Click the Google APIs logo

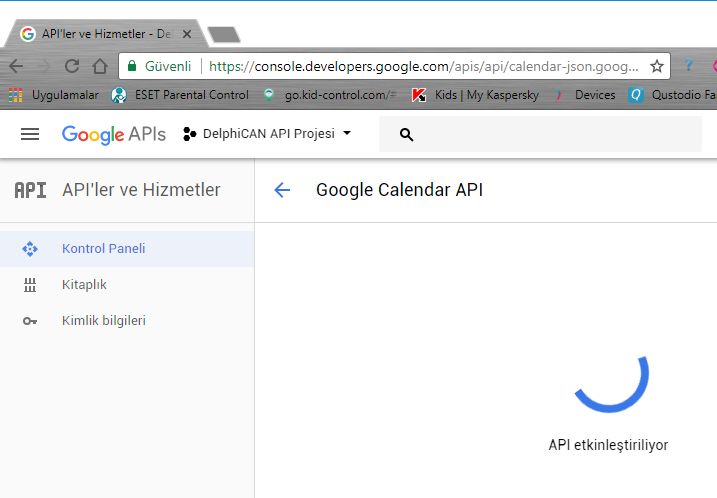point(114,134)
